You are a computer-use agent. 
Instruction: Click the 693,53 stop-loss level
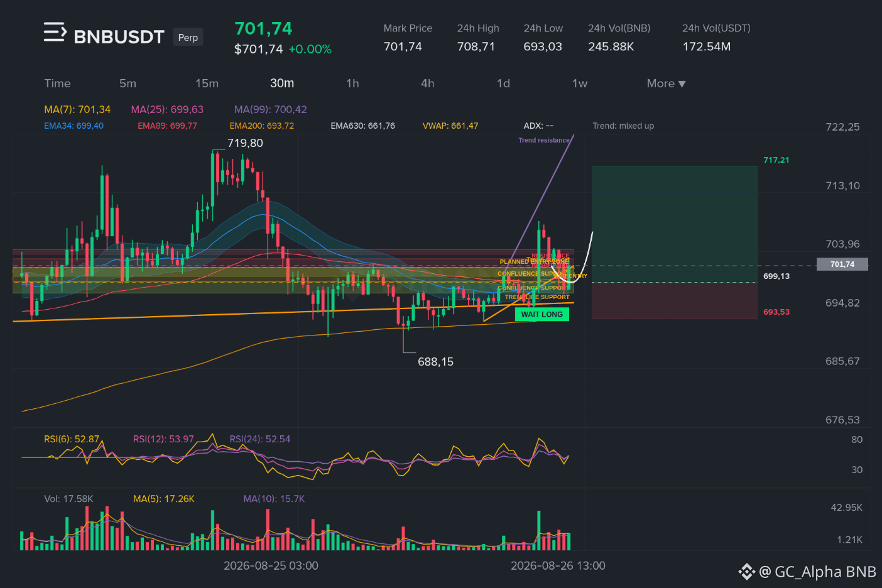click(776, 312)
